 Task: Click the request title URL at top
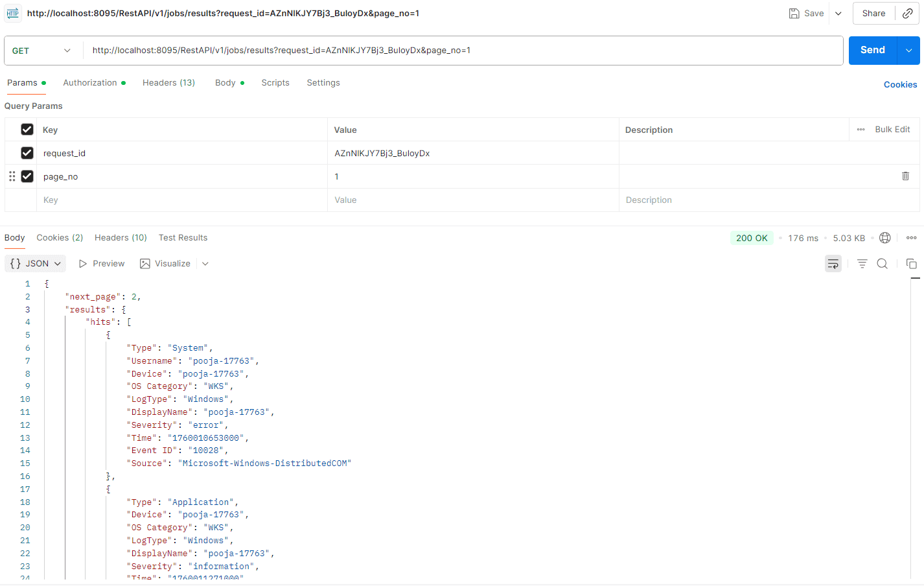point(223,13)
